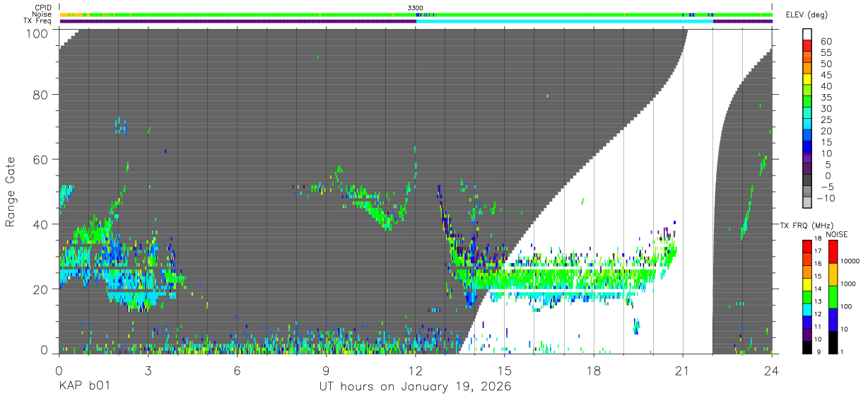Image resolution: width=868 pixels, height=401 pixels.
Task: Click the orange swatch in NOISE colorbar
Action: (x=833, y=274)
